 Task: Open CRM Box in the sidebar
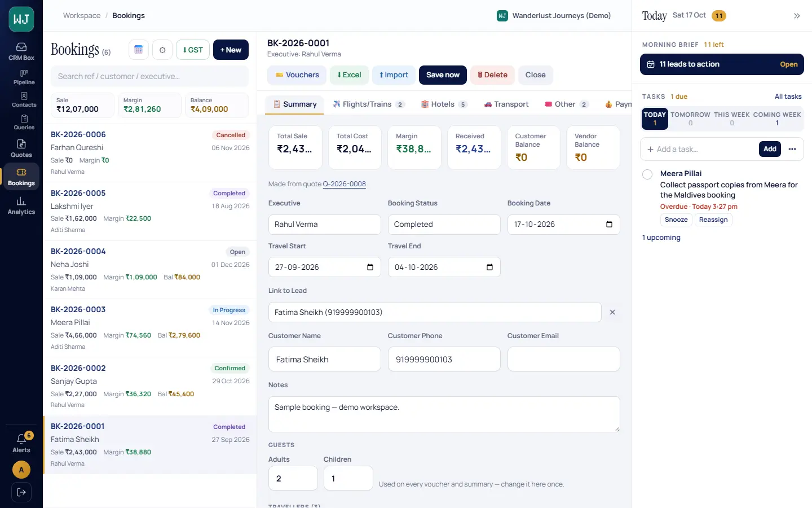[x=21, y=51]
